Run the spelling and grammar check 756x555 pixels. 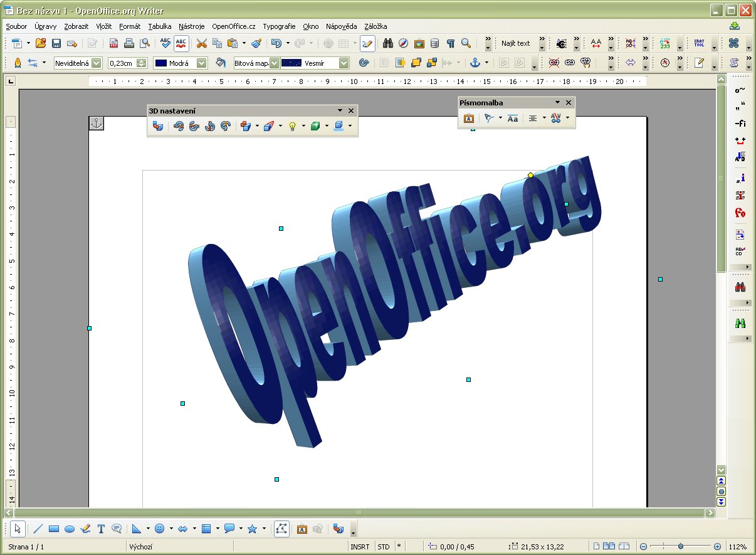pos(165,43)
